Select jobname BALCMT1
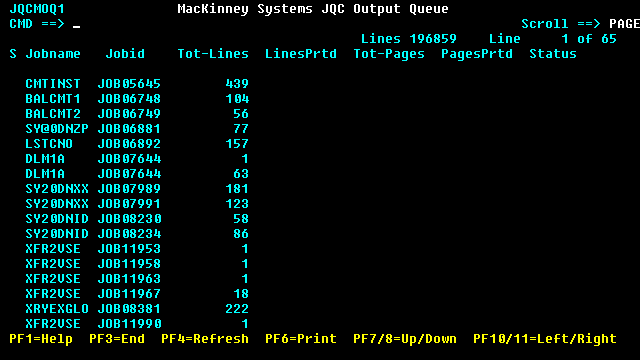640x360 pixels. coord(53,99)
